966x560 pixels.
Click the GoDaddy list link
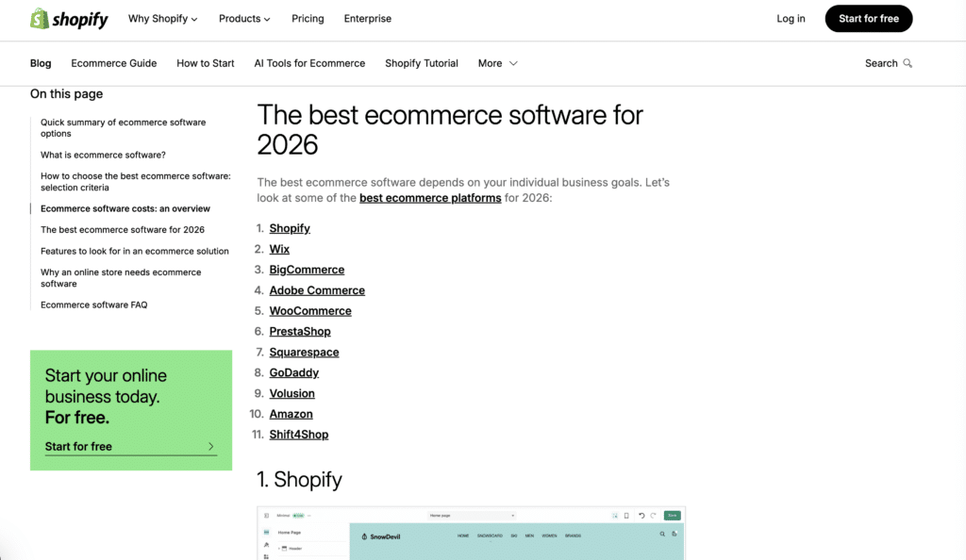294,373
